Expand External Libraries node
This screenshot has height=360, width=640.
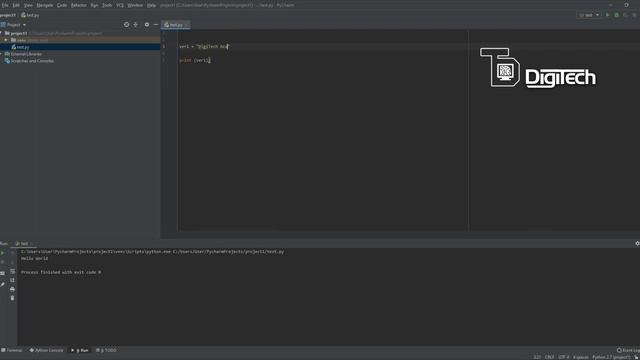coord(2,54)
